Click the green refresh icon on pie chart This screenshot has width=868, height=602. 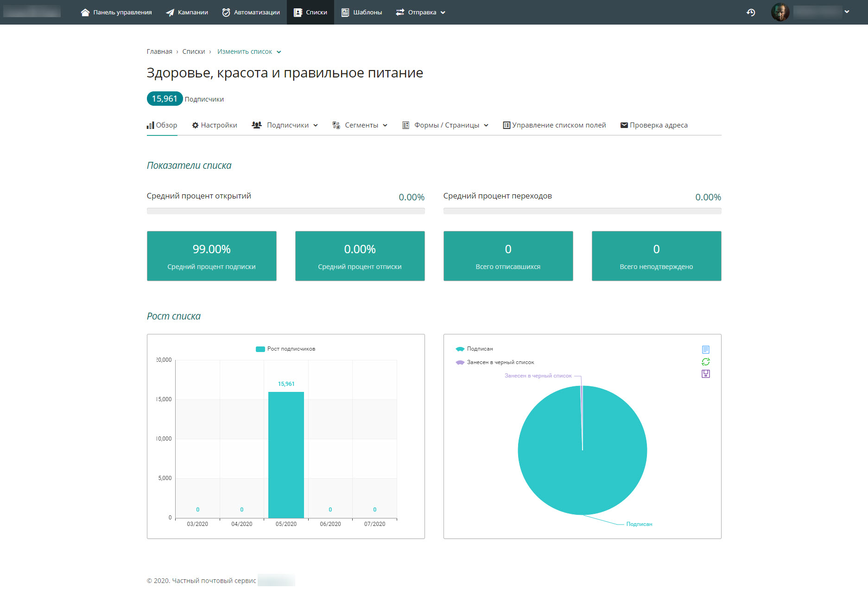click(x=705, y=362)
